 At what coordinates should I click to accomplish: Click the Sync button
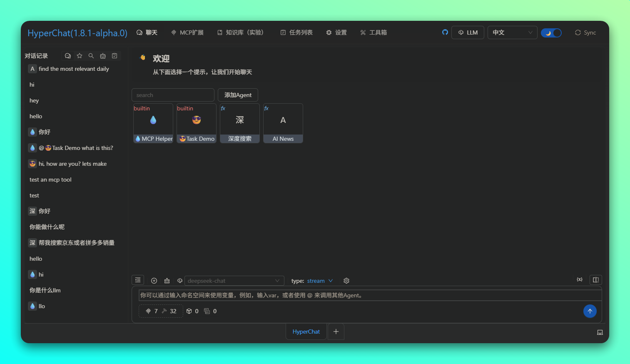585,32
